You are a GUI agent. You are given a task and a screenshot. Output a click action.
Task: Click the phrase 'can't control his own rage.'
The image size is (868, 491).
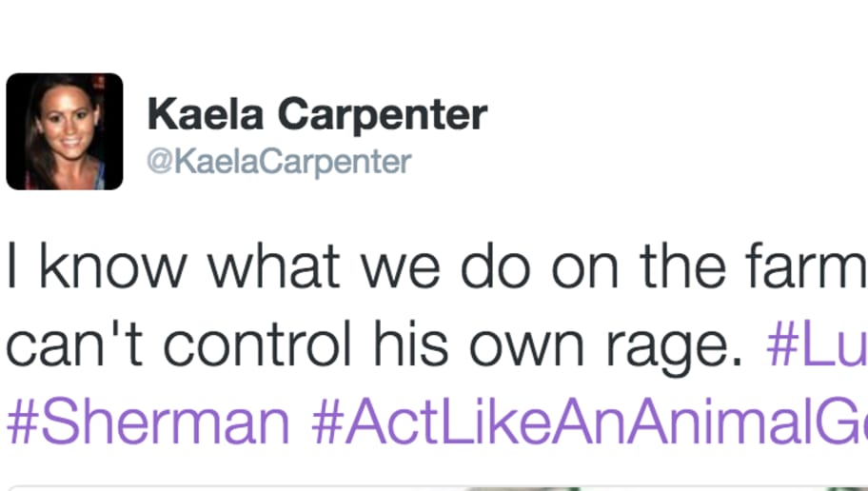click(374, 344)
